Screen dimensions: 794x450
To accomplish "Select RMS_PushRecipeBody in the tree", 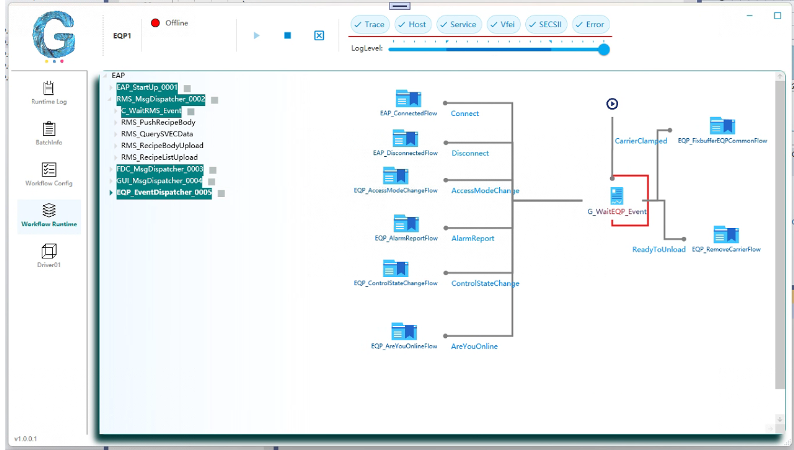I will coord(158,122).
